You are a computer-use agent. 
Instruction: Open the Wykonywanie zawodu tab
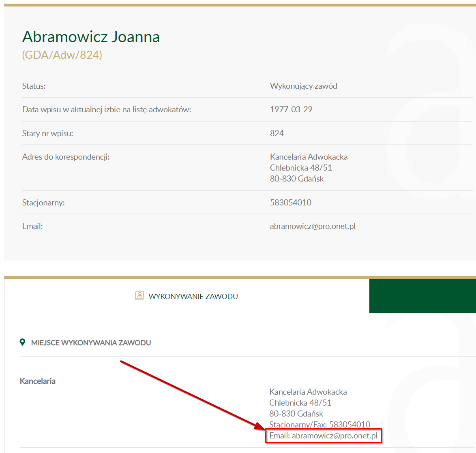[187, 296]
